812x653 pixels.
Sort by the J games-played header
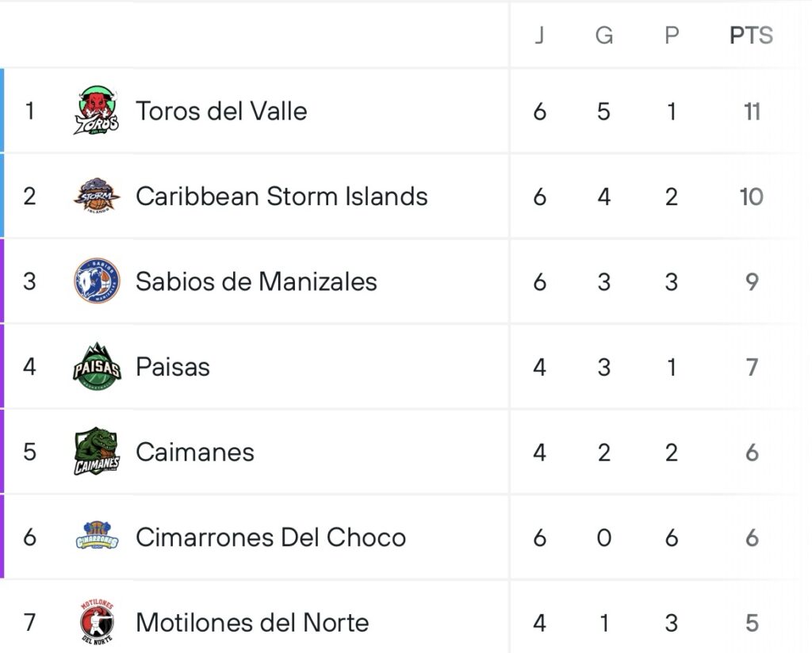coord(539,36)
